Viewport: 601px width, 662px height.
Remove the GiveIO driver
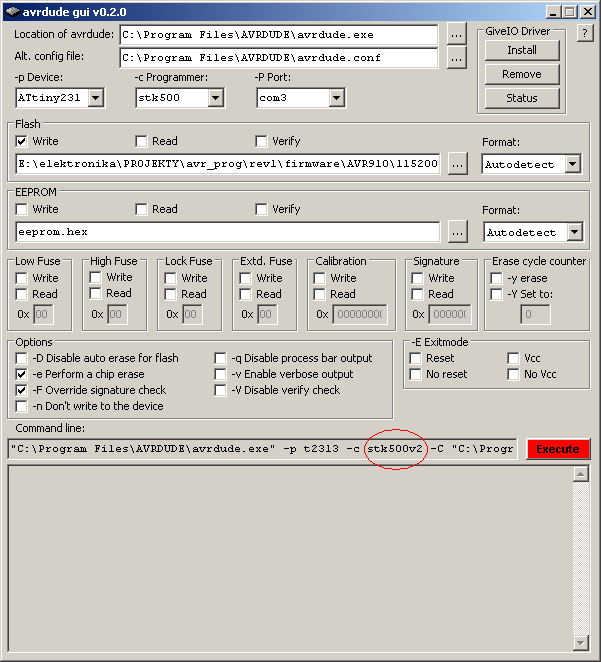pyautogui.click(x=522, y=74)
